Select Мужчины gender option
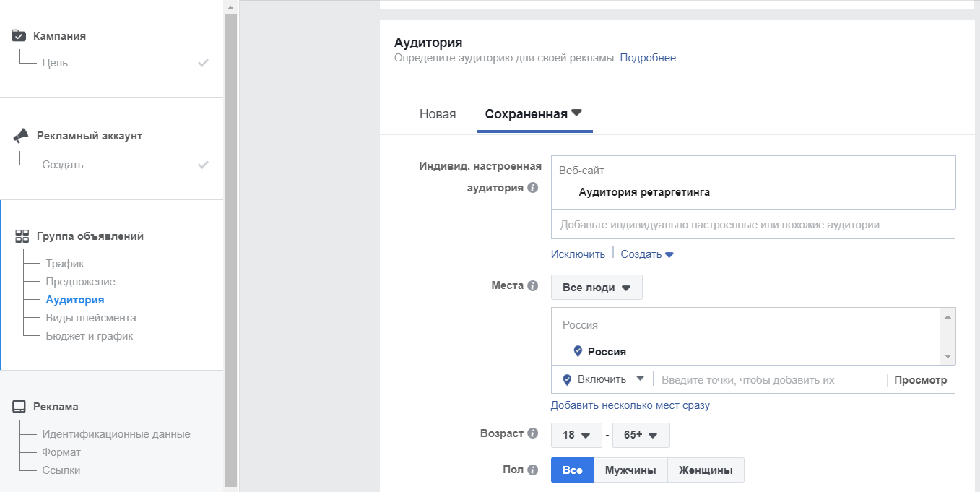The height and width of the screenshot is (492, 980). [630, 470]
